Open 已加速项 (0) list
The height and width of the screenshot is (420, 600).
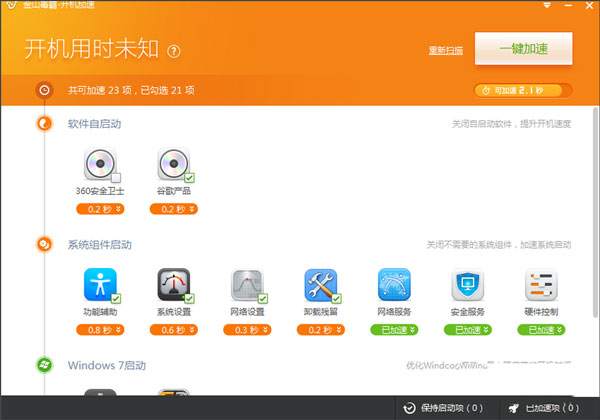pyautogui.click(x=544, y=408)
